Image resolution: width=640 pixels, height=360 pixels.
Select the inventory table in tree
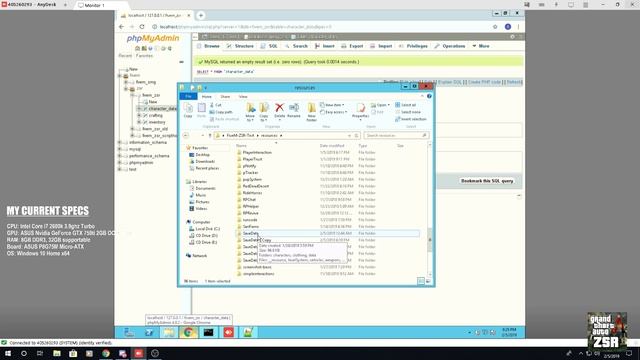157,122
